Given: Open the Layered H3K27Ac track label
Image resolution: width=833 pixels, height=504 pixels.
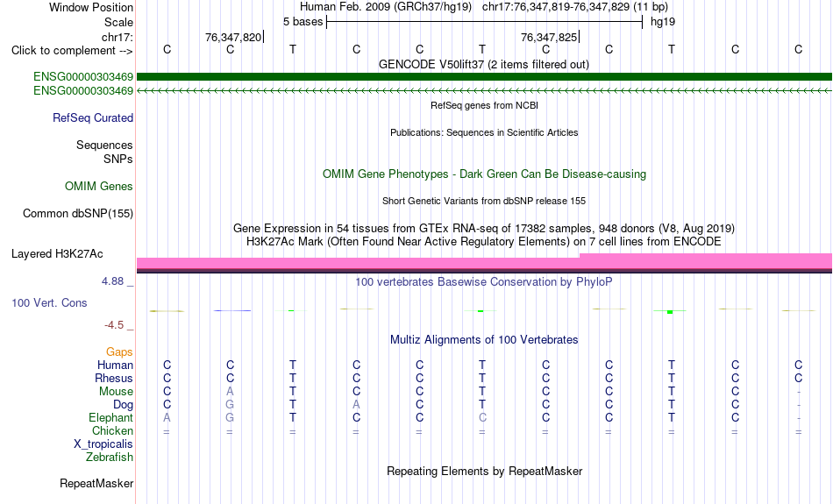Looking at the screenshot, I should point(57,254).
